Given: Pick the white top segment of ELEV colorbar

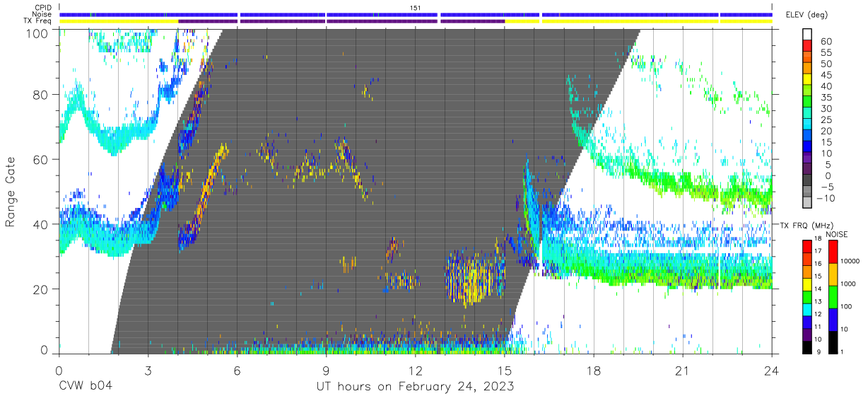Looking at the screenshot, I should coord(807,35).
